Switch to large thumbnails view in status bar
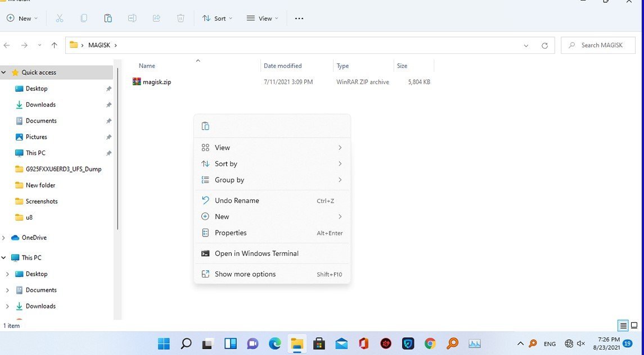The height and width of the screenshot is (355, 644). click(x=634, y=326)
